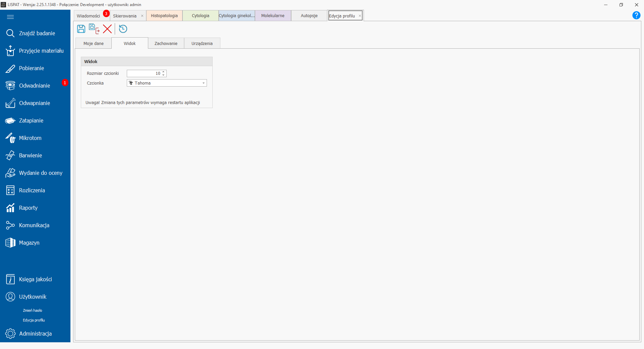The image size is (644, 349).
Task: Click the red X cancel icon
Action: (107, 29)
